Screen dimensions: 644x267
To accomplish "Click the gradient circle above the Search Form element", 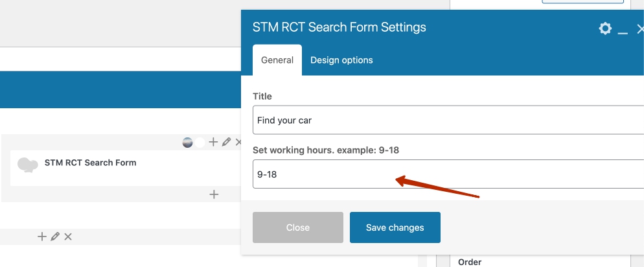I will tap(188, 143).
